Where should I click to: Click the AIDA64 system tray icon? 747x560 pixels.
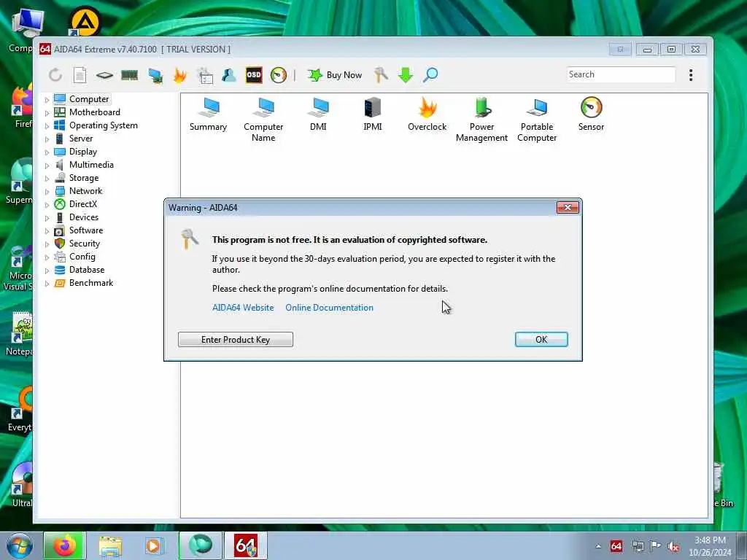616,546
